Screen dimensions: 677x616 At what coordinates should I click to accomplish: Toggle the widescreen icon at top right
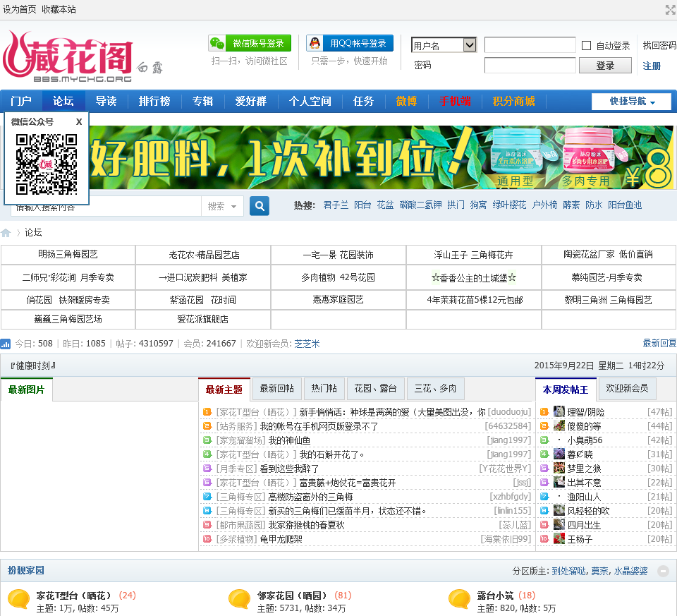pyautogui.click(x=670, y=10)
